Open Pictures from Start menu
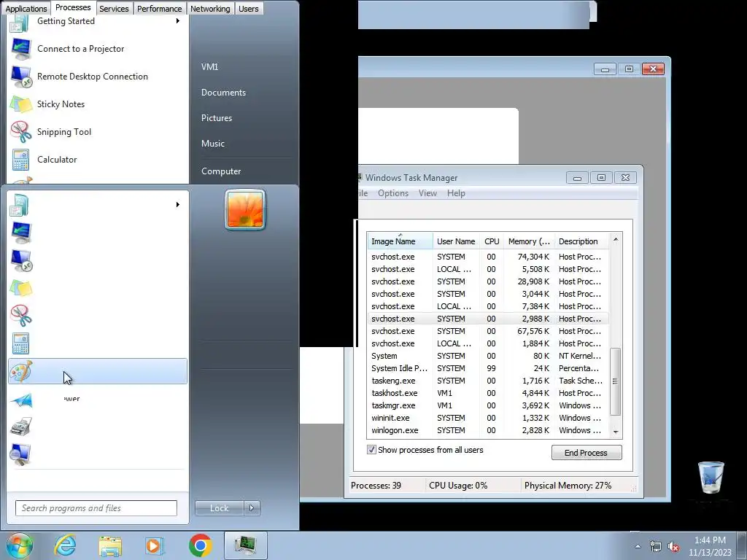The image size is (747, 560). tap(217, 117)
